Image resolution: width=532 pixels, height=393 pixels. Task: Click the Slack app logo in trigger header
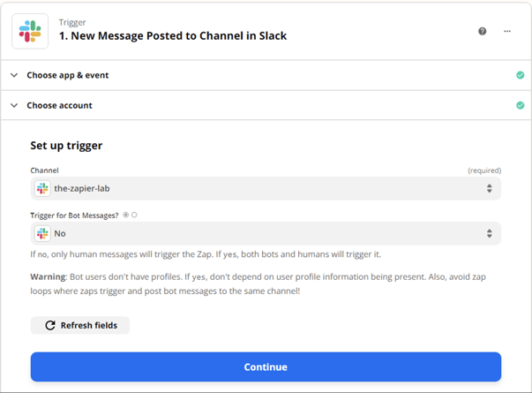pyautogui.click(x=30, y=31)
